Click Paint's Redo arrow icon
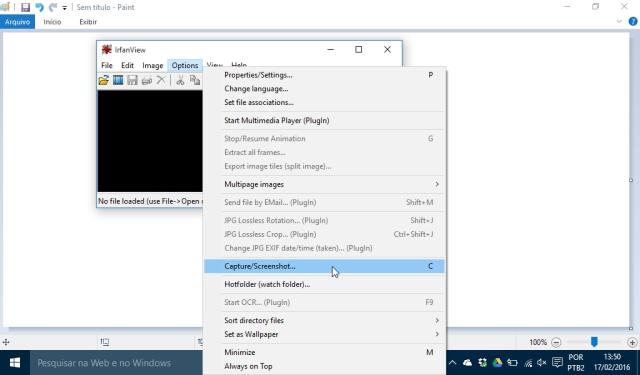 [x=53, y=7]
